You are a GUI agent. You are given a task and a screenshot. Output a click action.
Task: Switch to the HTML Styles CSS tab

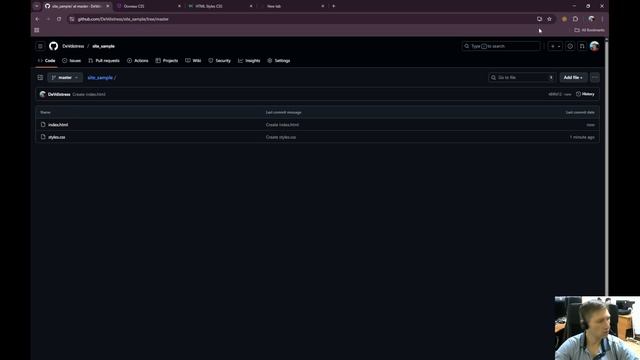tap(220, 6)
